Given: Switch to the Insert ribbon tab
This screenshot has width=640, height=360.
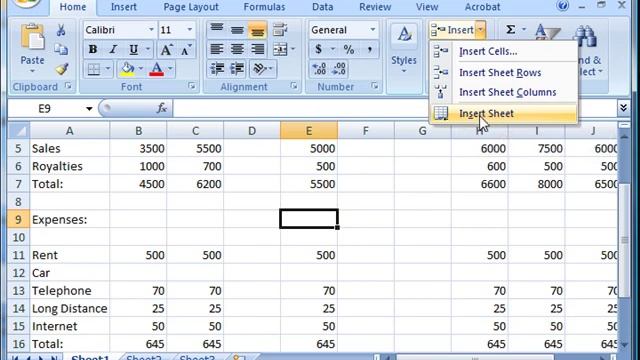Looking at the screenshot, I should tap(124, 7).
